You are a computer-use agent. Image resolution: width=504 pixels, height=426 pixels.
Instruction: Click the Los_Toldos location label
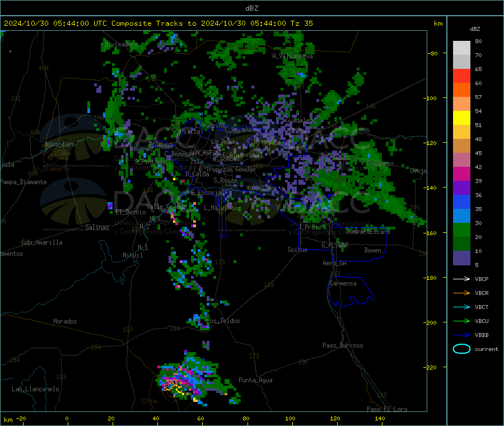pyautogui.click(x=224, y=321)
